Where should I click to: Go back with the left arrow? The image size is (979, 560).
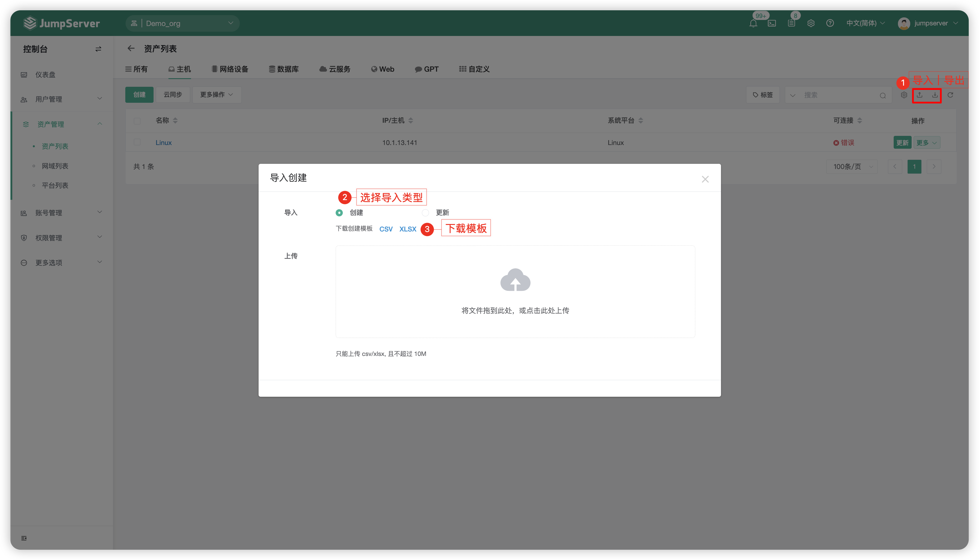[131, 49]
